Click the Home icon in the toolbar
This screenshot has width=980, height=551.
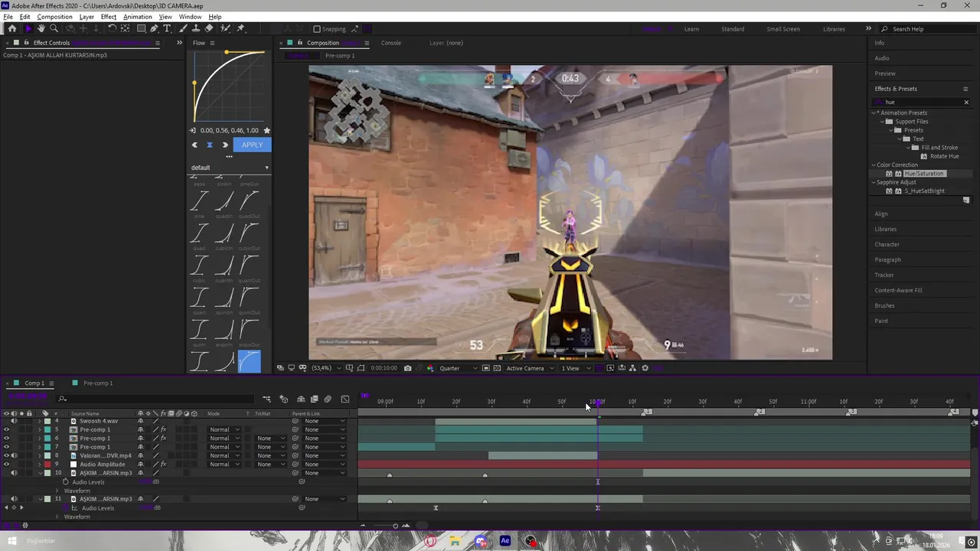tap(11, 28)
